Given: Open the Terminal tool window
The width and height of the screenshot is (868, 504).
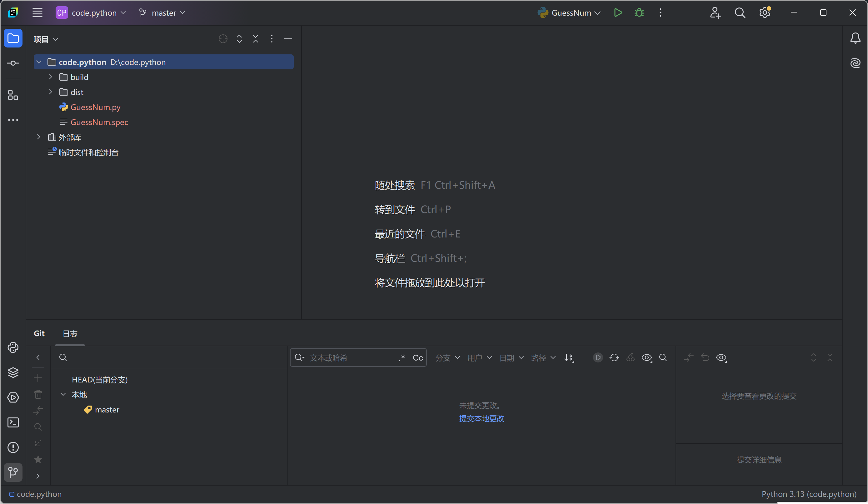Looking at the screenshot, I should 13,422.
